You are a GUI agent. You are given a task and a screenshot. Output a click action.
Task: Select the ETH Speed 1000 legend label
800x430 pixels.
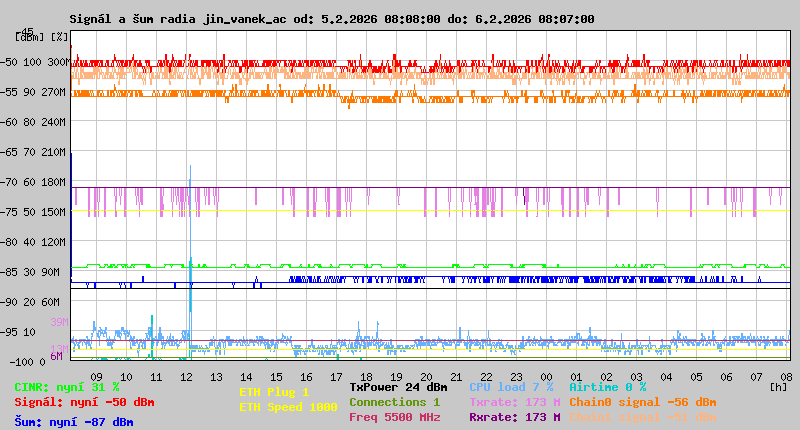288,407
